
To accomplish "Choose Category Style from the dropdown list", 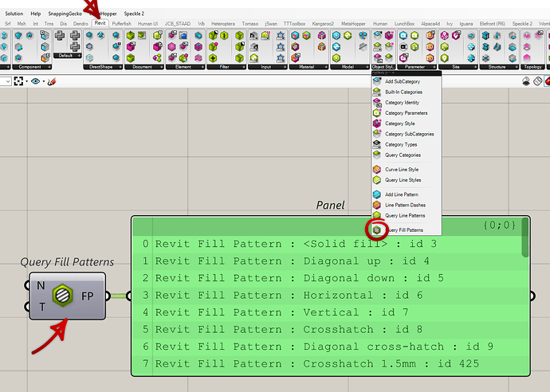I will 407,123.
